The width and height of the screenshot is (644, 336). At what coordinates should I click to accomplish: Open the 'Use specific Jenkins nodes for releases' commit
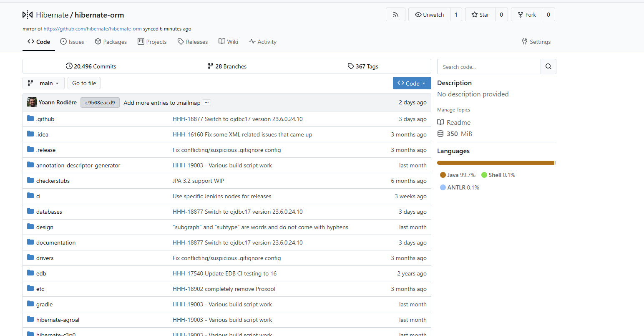coord(222,196)
